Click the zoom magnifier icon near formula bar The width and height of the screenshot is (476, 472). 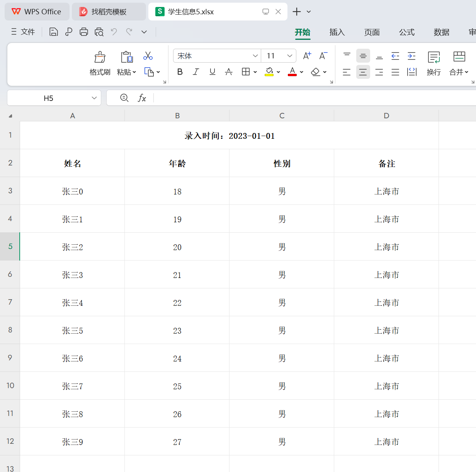pos(124,98)
